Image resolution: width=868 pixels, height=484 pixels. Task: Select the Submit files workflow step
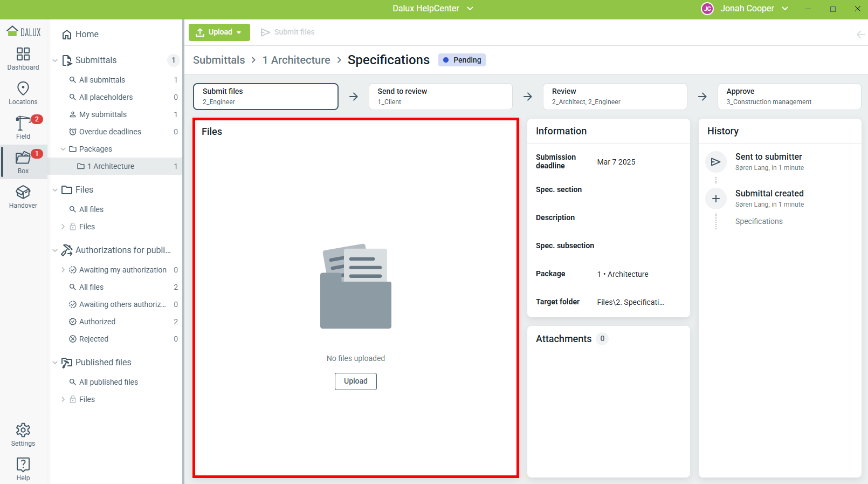(x=266, y=97)
